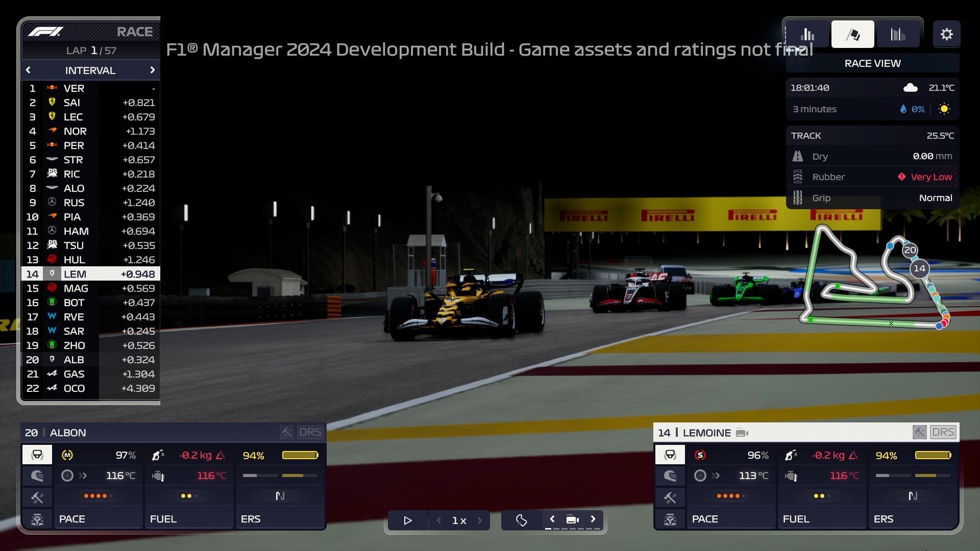Click the right arrow beside the camera selector

594,518
